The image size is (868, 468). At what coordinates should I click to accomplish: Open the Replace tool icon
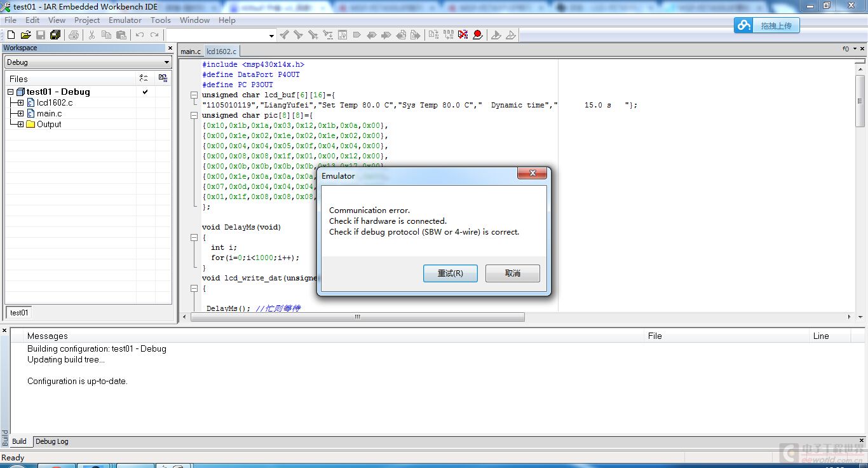coord(328,35)
